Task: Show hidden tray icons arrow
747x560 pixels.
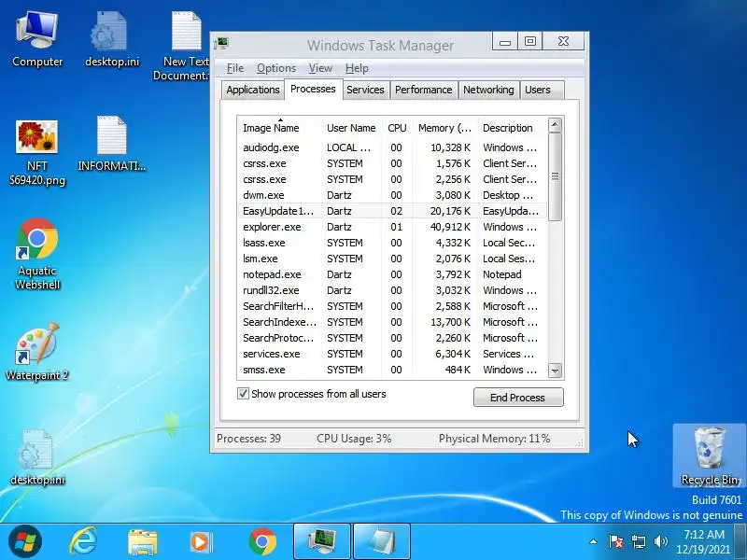Action: 593,541
